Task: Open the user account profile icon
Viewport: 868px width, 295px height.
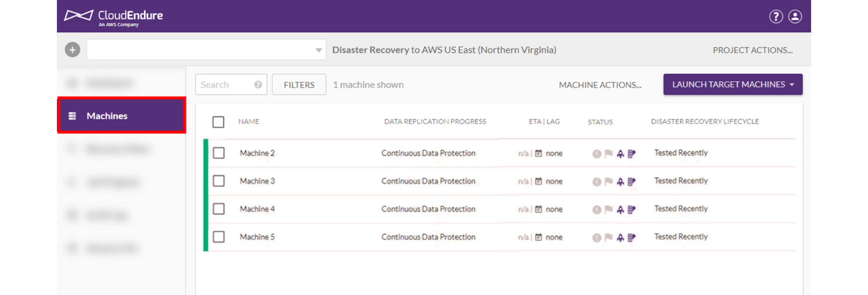Action: 795,16
